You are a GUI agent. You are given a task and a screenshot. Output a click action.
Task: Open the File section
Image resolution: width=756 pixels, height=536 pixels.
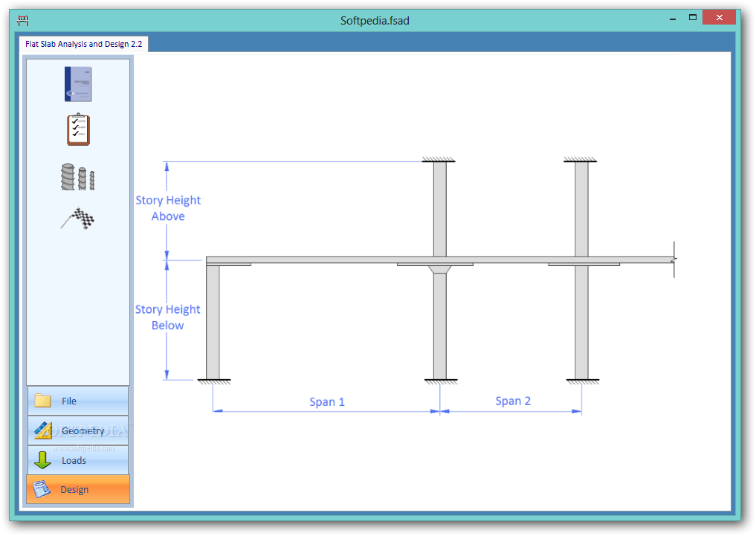pos(78,401)
